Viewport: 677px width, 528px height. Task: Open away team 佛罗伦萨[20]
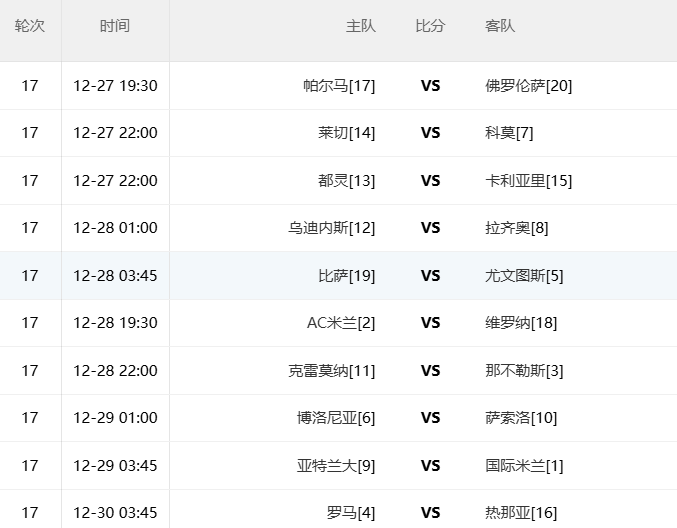(x=528, y=86)
